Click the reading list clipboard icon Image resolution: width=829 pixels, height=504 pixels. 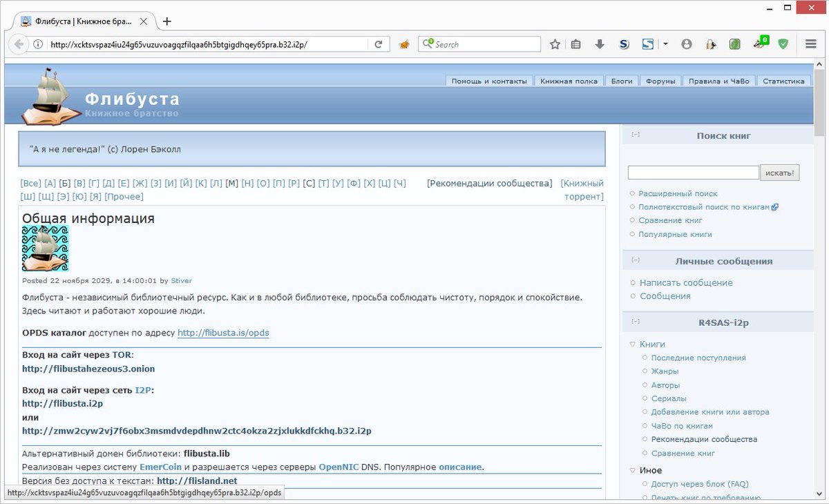[x=575, y=43]
